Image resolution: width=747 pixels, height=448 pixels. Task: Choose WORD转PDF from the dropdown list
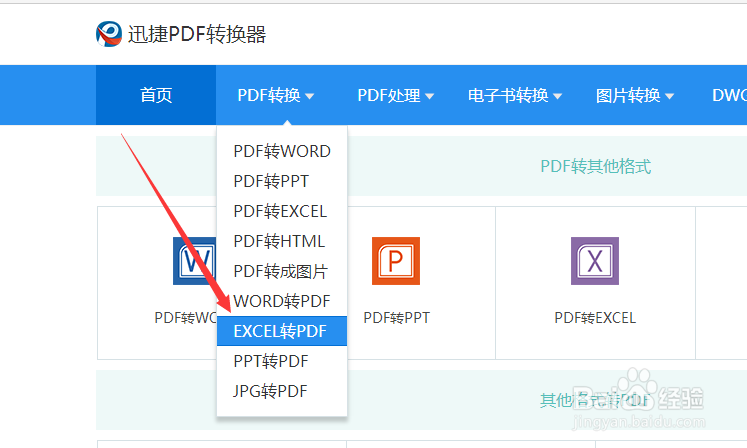click(282, 301)
